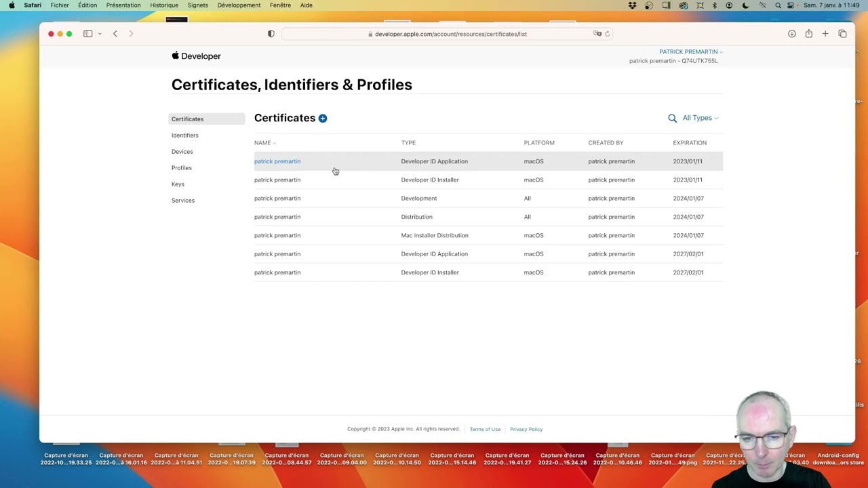The image size is (868, 488).
Task: Click the EXPIRATION column header
Action: (690, 143)
